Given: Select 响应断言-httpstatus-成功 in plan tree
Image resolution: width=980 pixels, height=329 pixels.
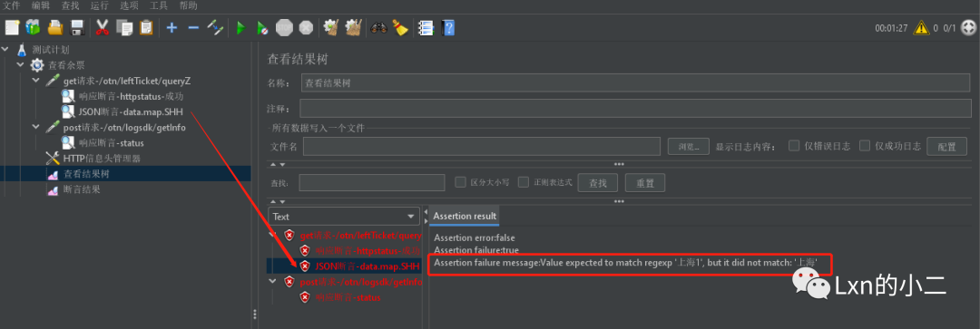Looking at the screenshot, I should pyautogui.click(x=122, y=96).
